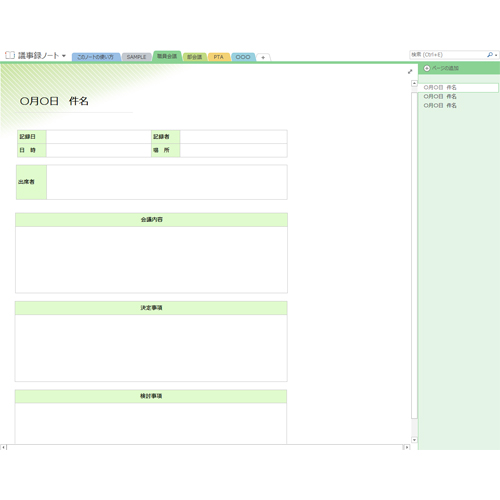Open the search scope dropdown arrow
Image resolution: width=500 pixels, height=500 pixels.
(x=496, y=55)
